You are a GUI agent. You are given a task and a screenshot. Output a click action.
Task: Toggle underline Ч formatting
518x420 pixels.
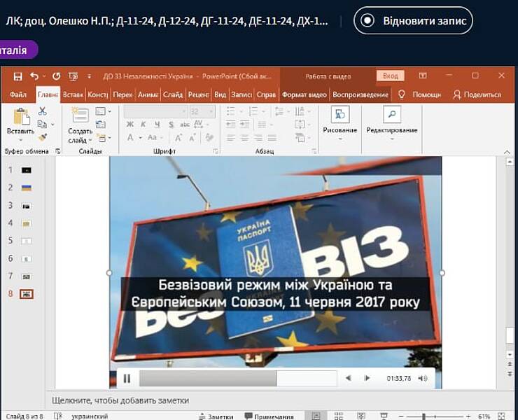(157, 125)
